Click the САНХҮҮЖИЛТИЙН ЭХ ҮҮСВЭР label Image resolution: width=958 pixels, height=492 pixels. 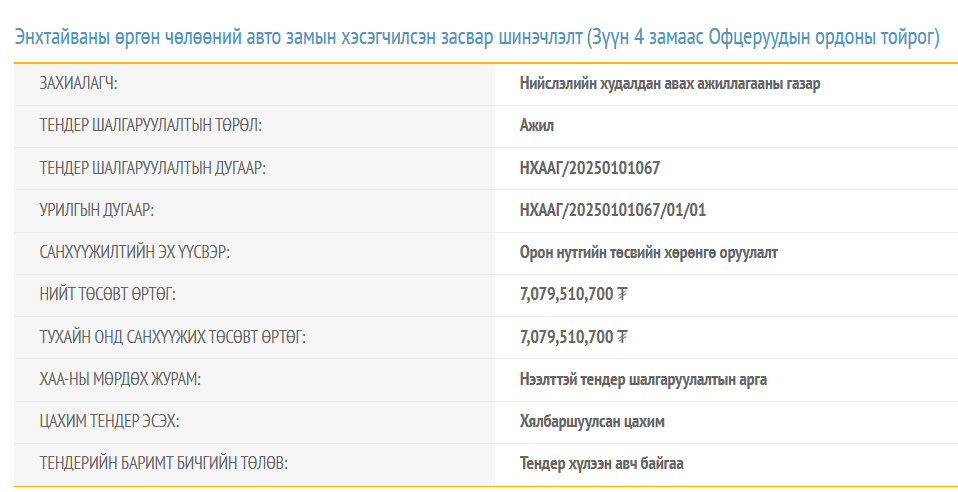point(135,253)
